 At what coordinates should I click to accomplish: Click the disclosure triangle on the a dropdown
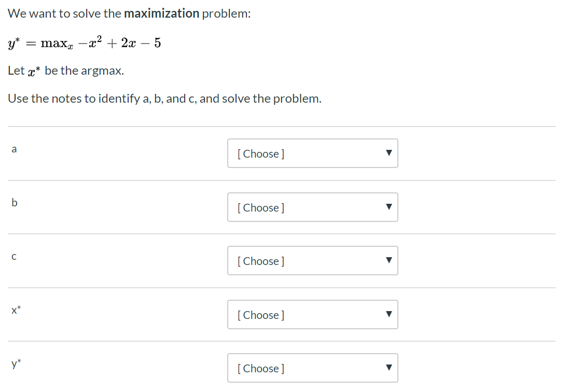[x=389, y=153]
